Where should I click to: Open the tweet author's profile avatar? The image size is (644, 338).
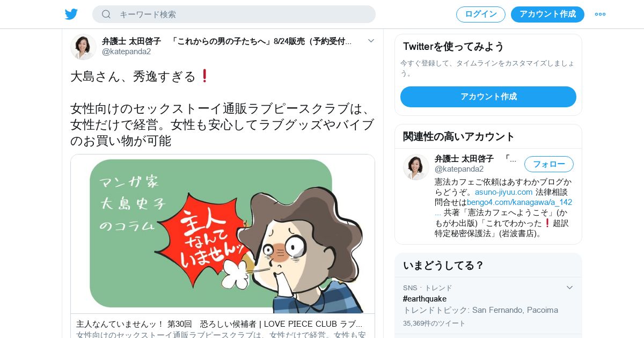click(x=83, y=47)
